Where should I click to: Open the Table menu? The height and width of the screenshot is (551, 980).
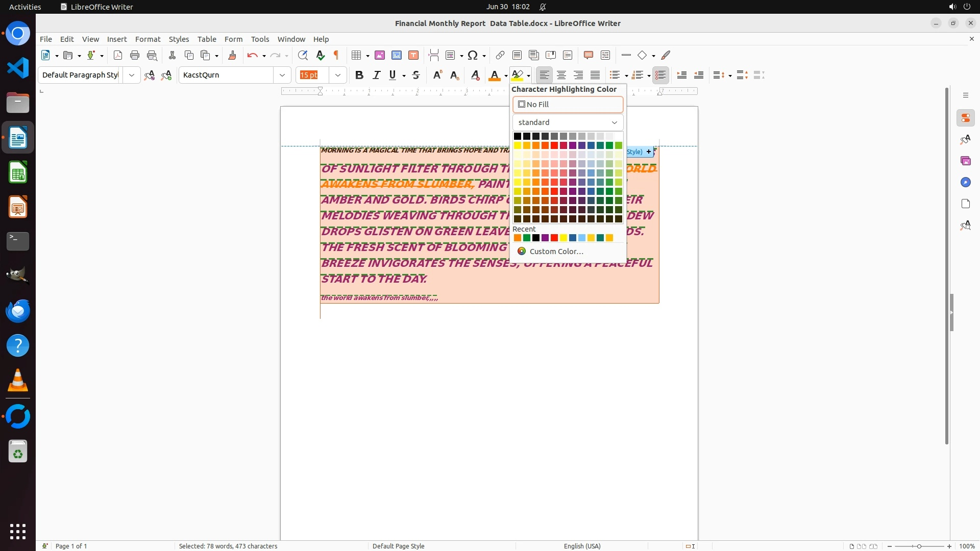pos(207,39)
